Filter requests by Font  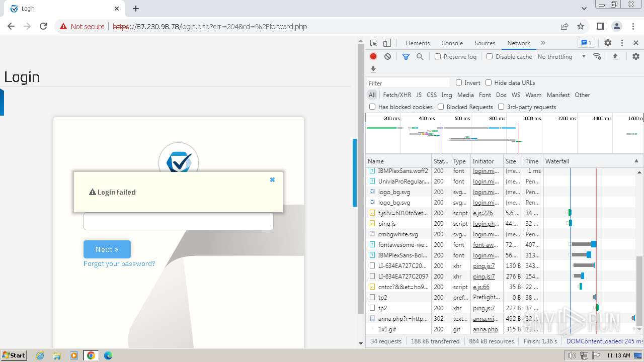pyautogui.click(x=485, y=95)
